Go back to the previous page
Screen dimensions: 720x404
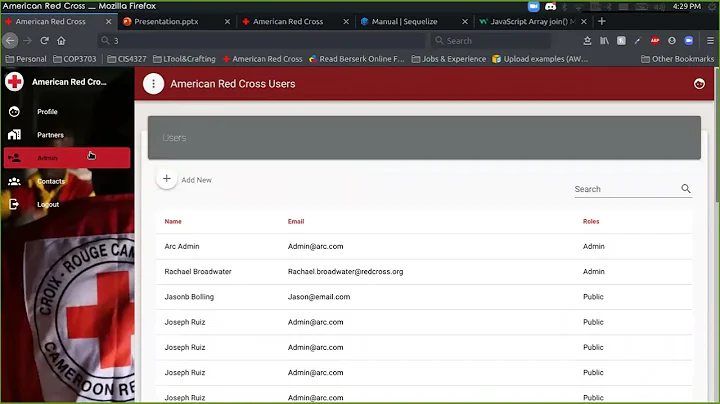[x=10, y=40]
